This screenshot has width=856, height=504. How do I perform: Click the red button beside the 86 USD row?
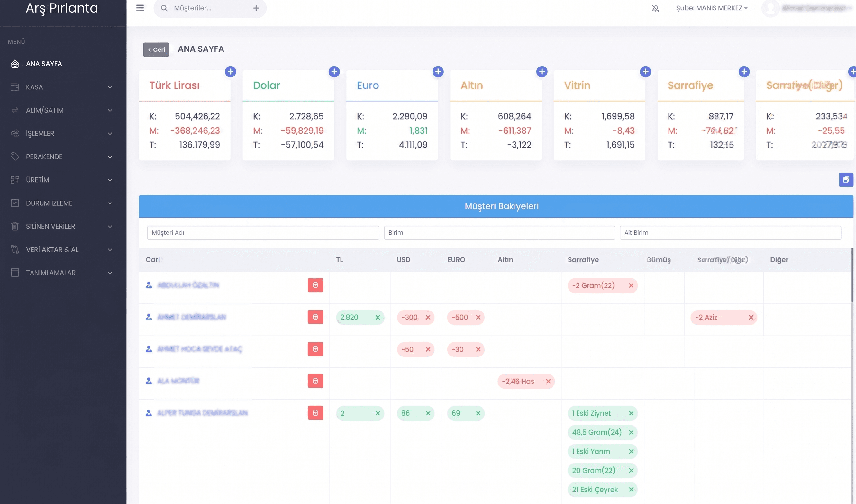315,413
